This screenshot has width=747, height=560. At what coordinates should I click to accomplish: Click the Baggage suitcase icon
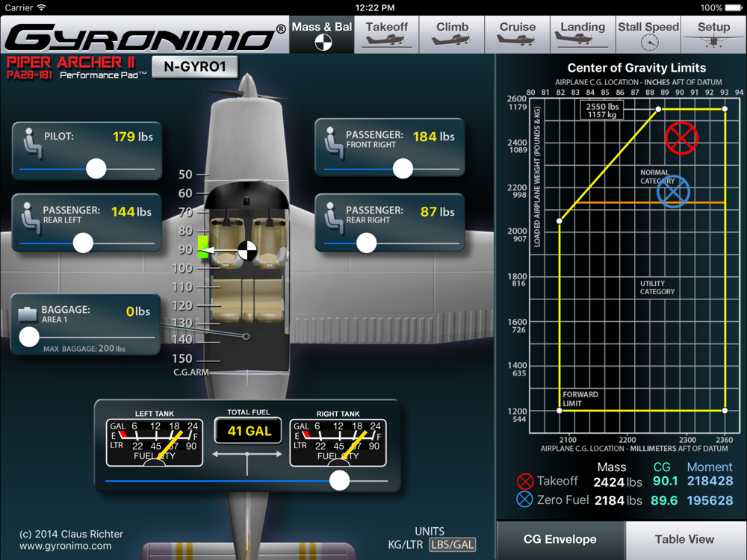pyautogui.click(x=28, y=314)
